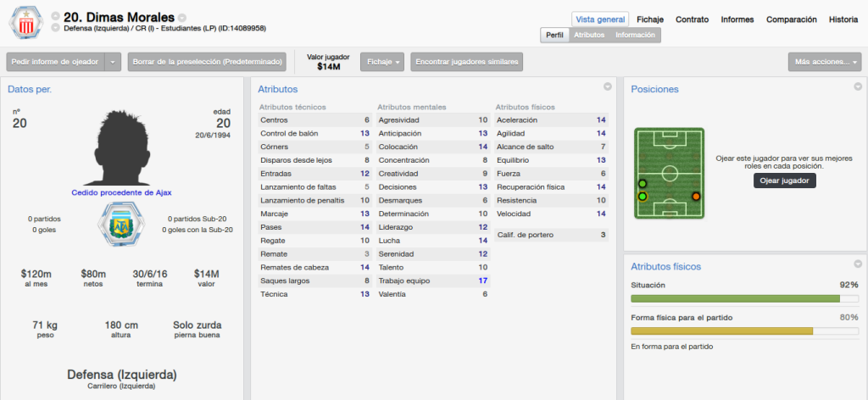Expand the Atributos físicos panel options arrow

coord(858,264)
